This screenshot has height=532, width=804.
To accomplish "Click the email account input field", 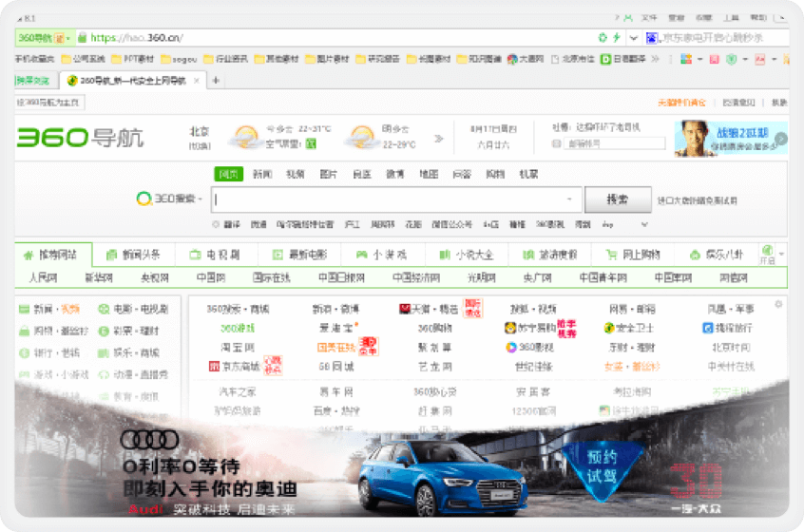I will coord(614,144).
